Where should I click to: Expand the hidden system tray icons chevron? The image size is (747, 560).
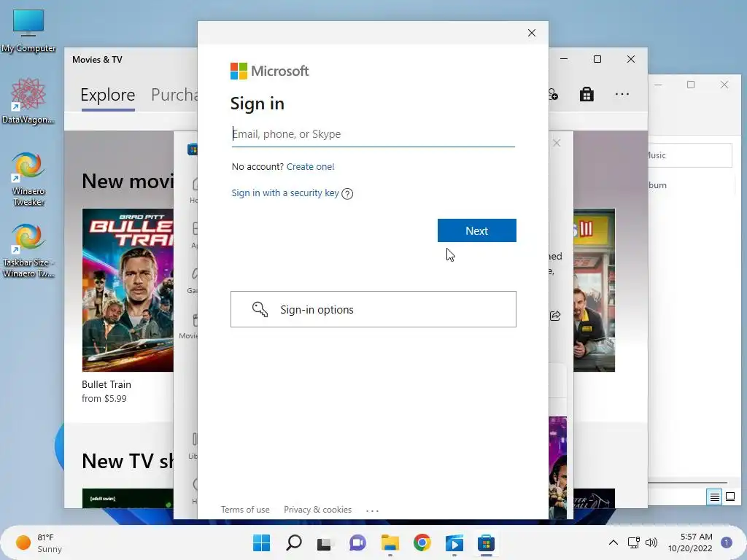[614, 542]
